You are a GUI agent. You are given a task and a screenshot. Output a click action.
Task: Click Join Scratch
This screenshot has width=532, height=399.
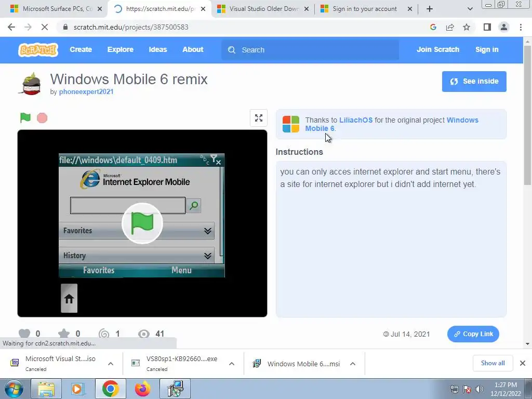(x=437, y=49)
